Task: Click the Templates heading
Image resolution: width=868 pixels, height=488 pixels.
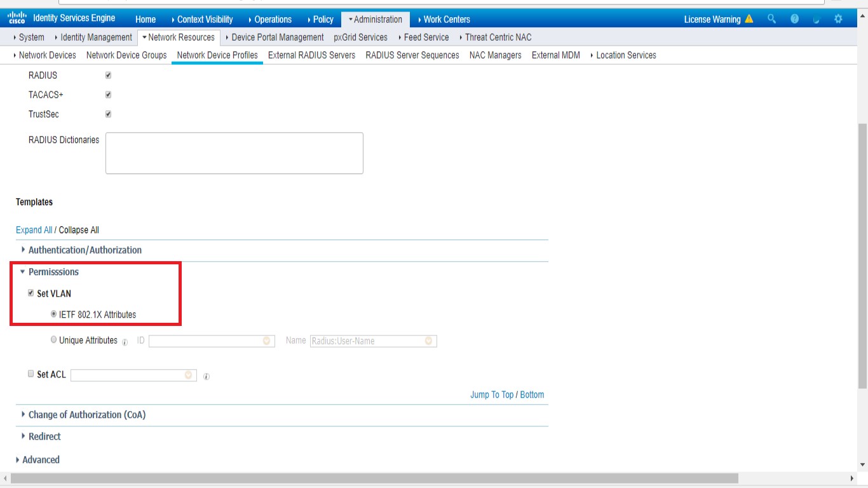Action: coord(34,202)
